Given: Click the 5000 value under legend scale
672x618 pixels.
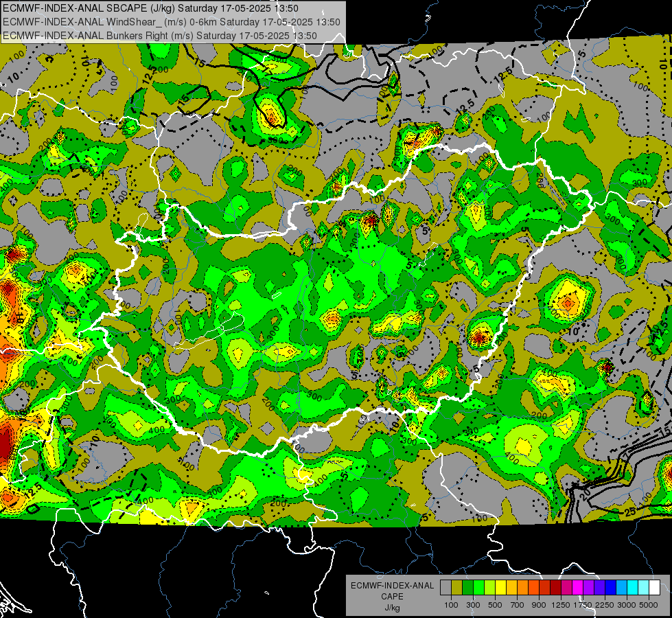Looking at the screenshot, I should coord(649,605).
